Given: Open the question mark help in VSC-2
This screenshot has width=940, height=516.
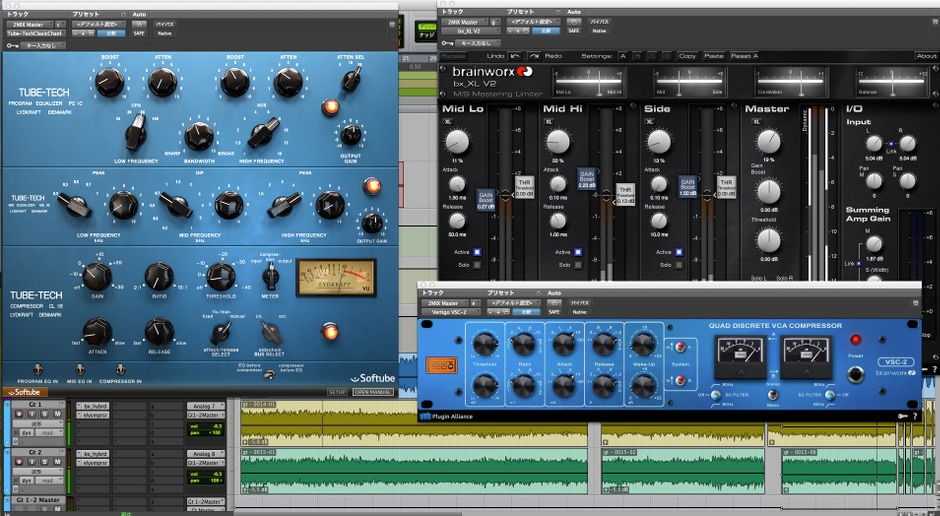Looking at the screenshot, I should point(915,416).
